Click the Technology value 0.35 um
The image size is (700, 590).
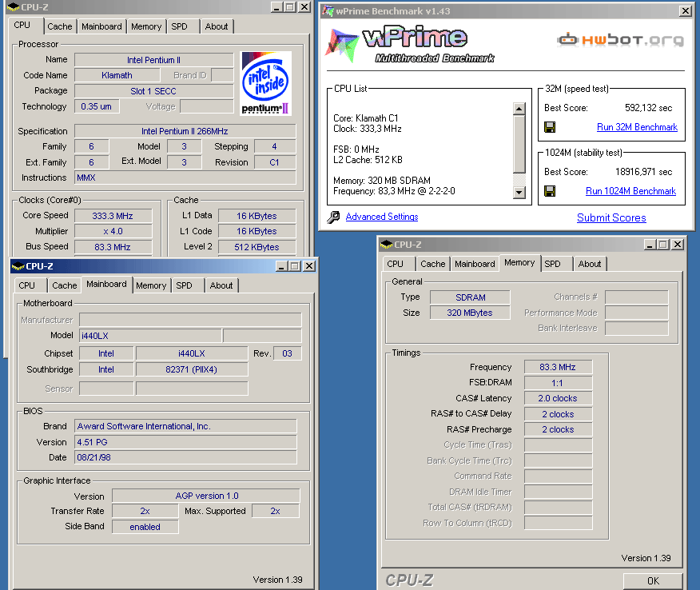[97, 107]
